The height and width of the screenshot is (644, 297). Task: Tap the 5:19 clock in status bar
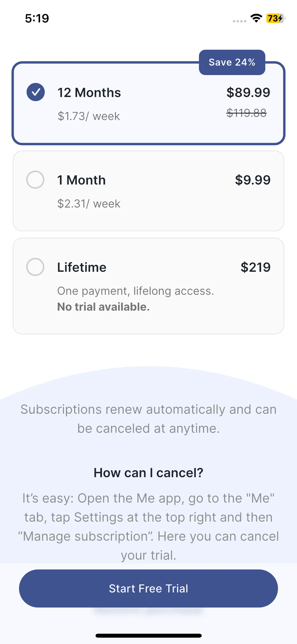pos(37,19)
